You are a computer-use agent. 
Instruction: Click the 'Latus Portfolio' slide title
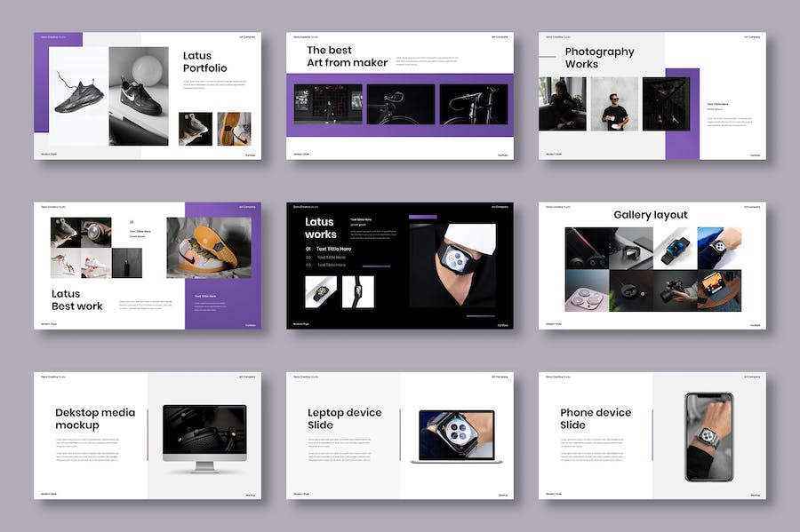[204, 62]
